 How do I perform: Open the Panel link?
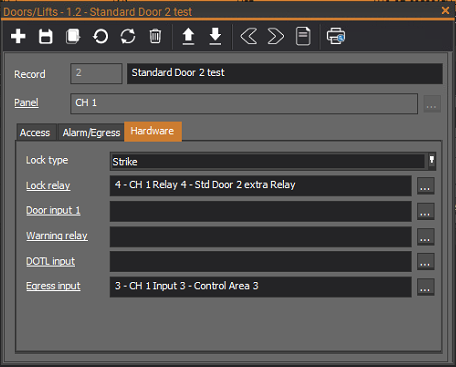(x=26, y=102)
